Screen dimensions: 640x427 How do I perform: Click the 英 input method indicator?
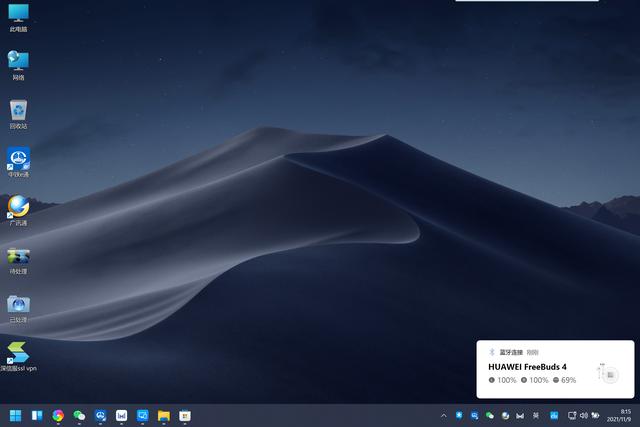tap(536, 416)
